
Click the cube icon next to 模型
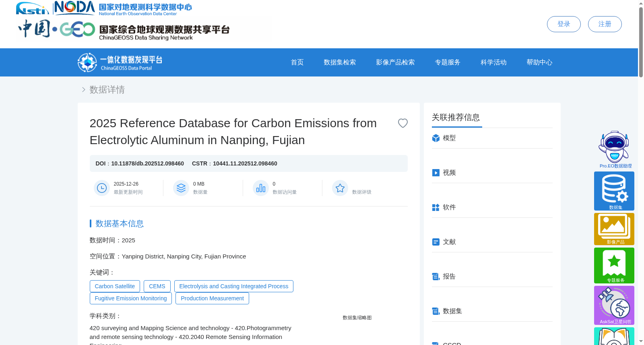(x=436, y=138)
